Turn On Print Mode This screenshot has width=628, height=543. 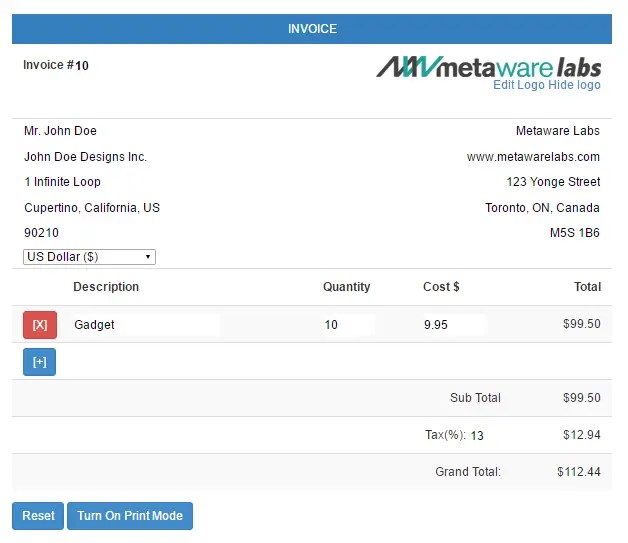point(130,516)
